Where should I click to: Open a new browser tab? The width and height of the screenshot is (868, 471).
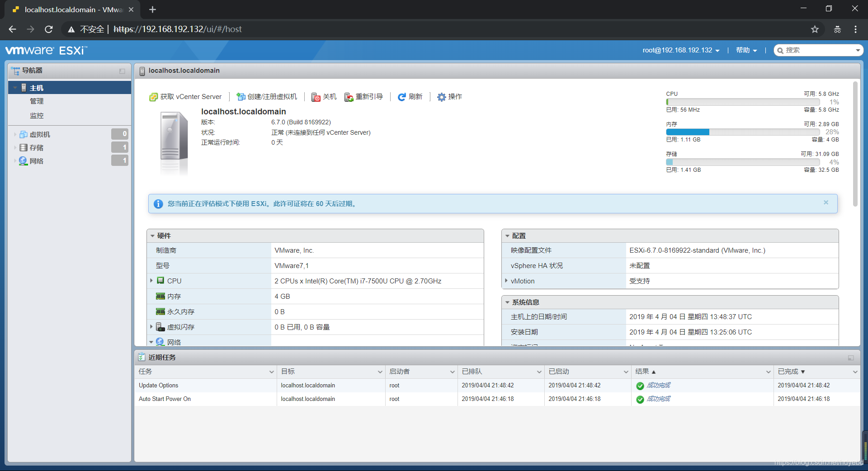pyautogui.click(x=152, y=9)
